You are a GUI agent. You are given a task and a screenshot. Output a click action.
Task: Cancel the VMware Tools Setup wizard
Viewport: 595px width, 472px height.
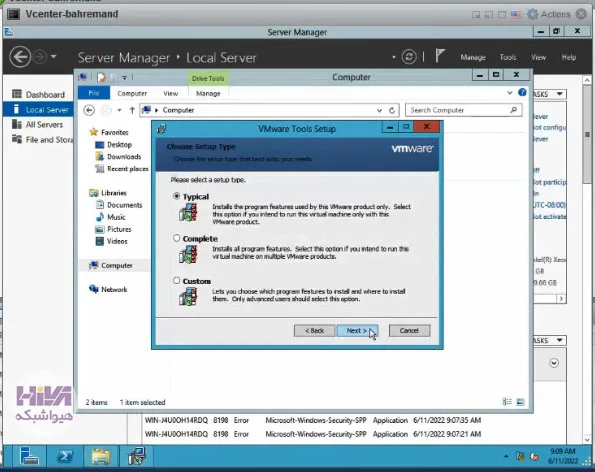pyautogui.click(x=409, y=330)
